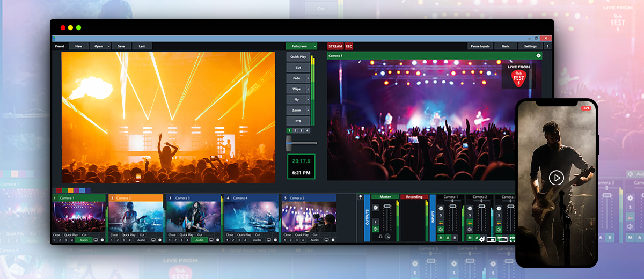Image resolution: width=644 pixels, height=279 pixels.
Task: Open Camera 1 audio channel settings gear
Action: [441, 208]
